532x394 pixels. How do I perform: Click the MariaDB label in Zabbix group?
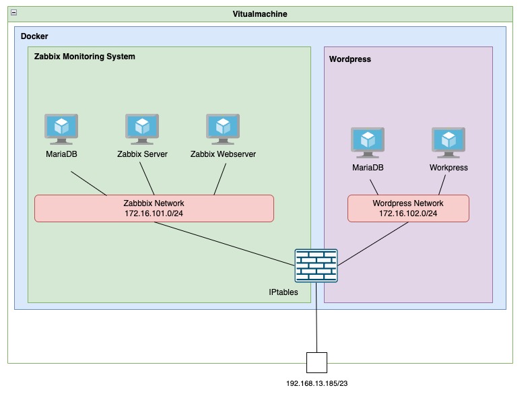point(61,154)
